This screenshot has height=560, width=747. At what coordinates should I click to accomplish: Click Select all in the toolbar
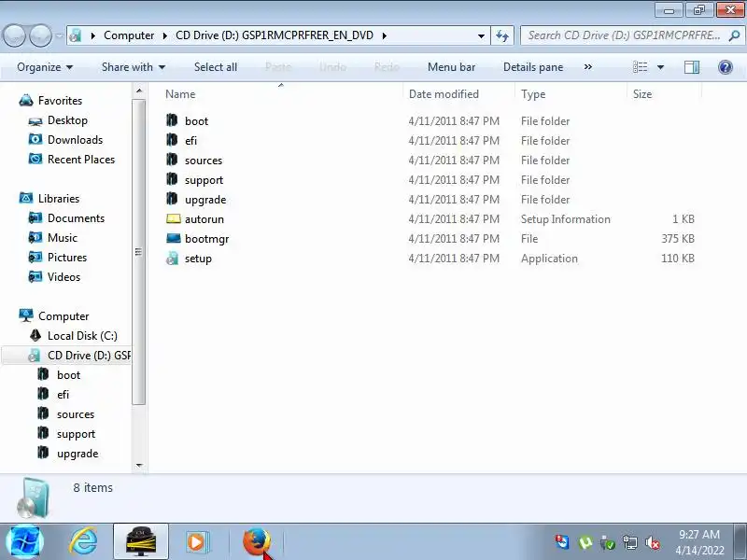point(216,67)
